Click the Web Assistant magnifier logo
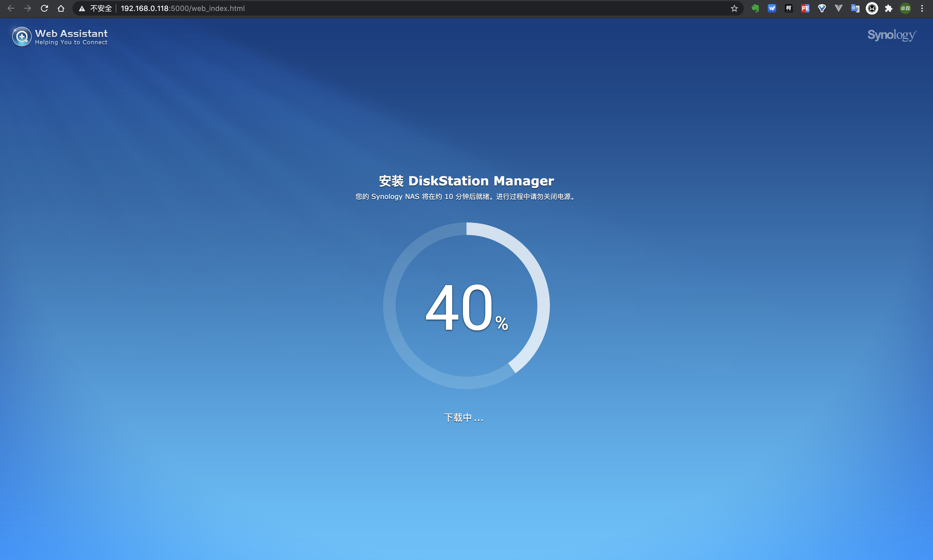Screen dimensions: 933x560 (x=22, y=37)
